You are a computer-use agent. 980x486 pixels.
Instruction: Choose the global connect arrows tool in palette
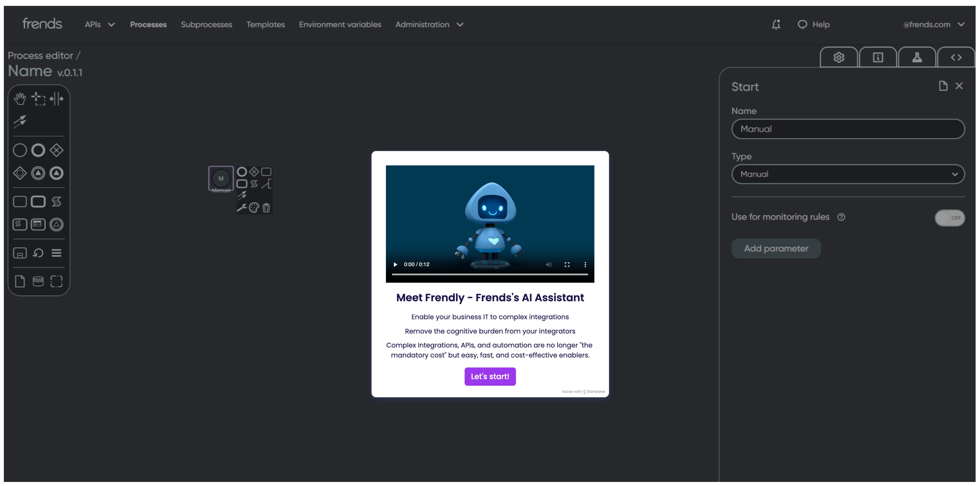pyautogui.click(x=20, y=121)
